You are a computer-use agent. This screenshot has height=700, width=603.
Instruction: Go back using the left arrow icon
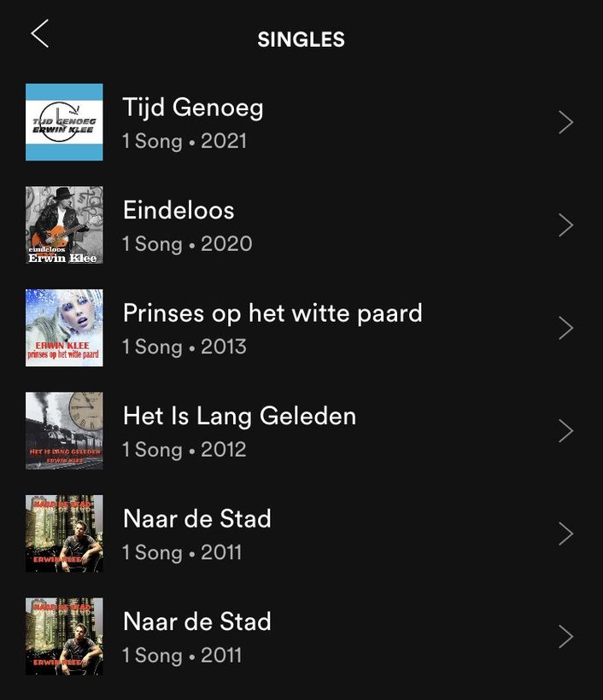[40, 33]
